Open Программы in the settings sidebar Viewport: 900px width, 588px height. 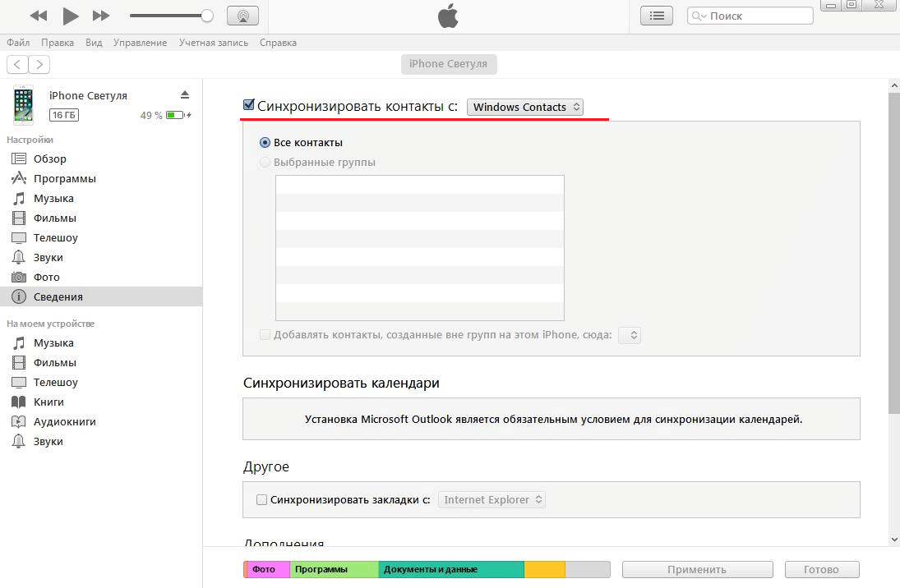[x=64, y=178]
